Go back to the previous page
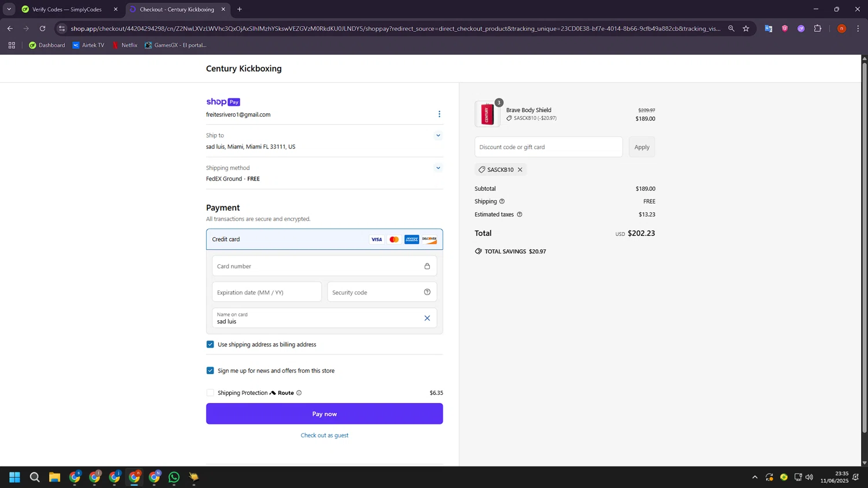The image size is (868, 488). click(x=10, y=28)
